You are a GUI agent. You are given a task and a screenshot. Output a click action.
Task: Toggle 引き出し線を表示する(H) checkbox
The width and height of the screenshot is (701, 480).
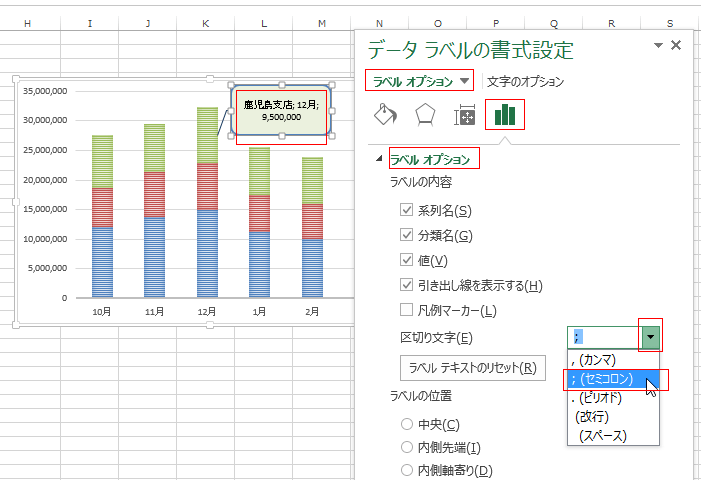coord(406,285)
